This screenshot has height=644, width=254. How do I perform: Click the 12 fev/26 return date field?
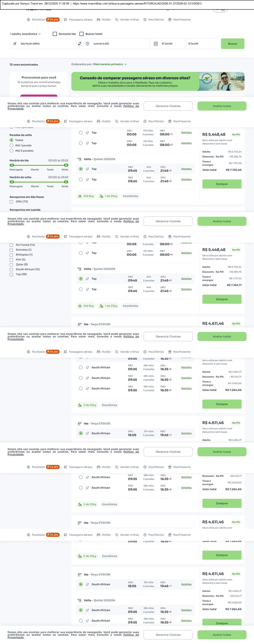[x=203, y=44]
